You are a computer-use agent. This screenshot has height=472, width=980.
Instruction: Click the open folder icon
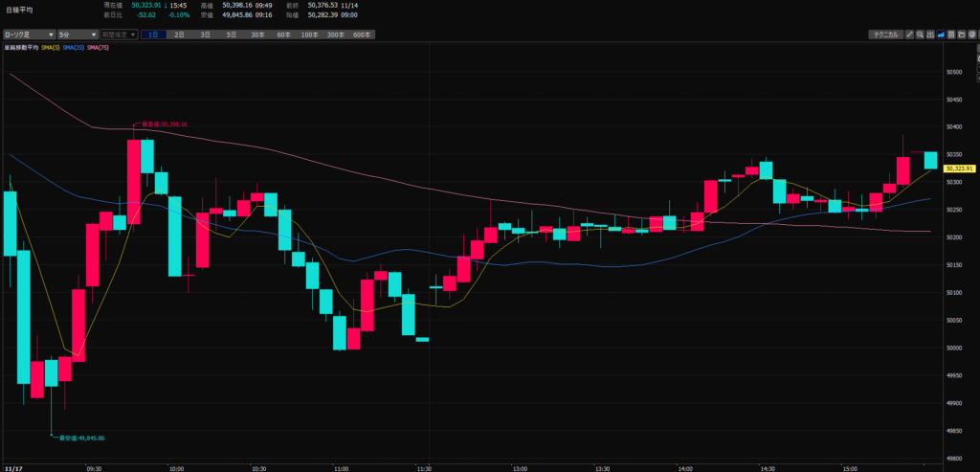[x=963, y=34]
